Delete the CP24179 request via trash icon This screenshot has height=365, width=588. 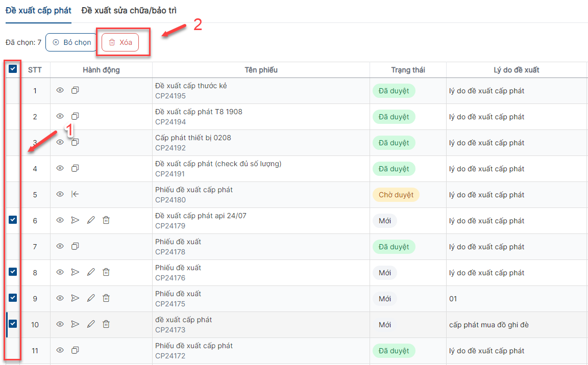[106, 220]
